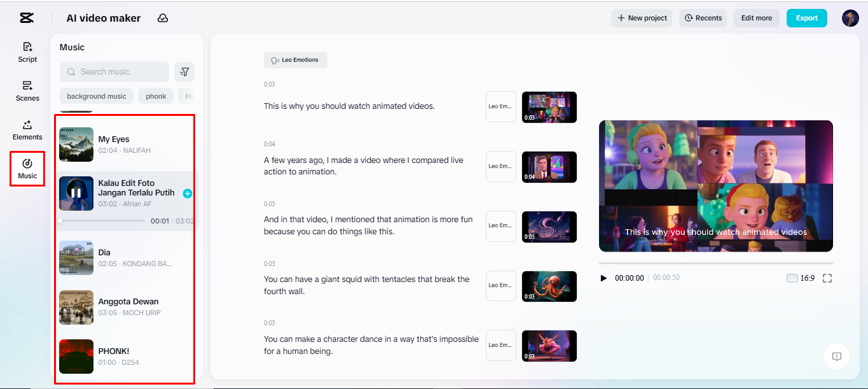Click Edit more button
Viewport: 868px width, 389px height.
click(757, 18)
